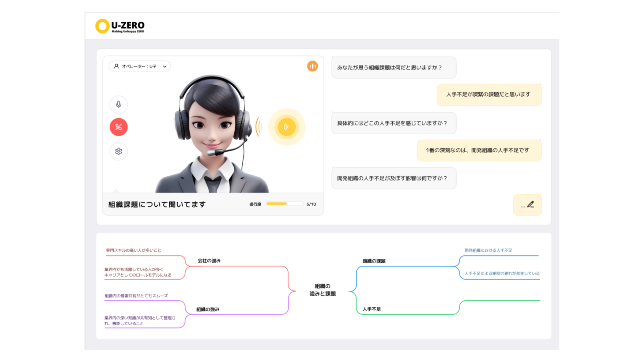Viewport: 644px width, 362px height.
Task: Click the person icon beside オペレーター
Action: tap(116, 66)
